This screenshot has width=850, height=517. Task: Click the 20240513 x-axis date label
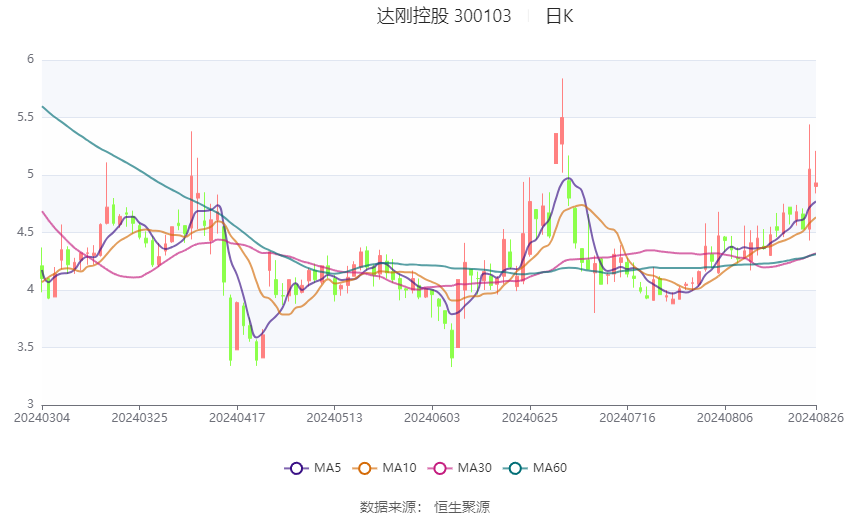[334, 418]
